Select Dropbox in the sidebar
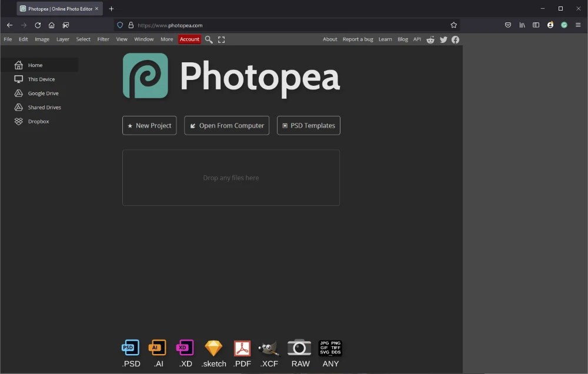The width and height of the screenshot is (588, 374). [39, 121]
